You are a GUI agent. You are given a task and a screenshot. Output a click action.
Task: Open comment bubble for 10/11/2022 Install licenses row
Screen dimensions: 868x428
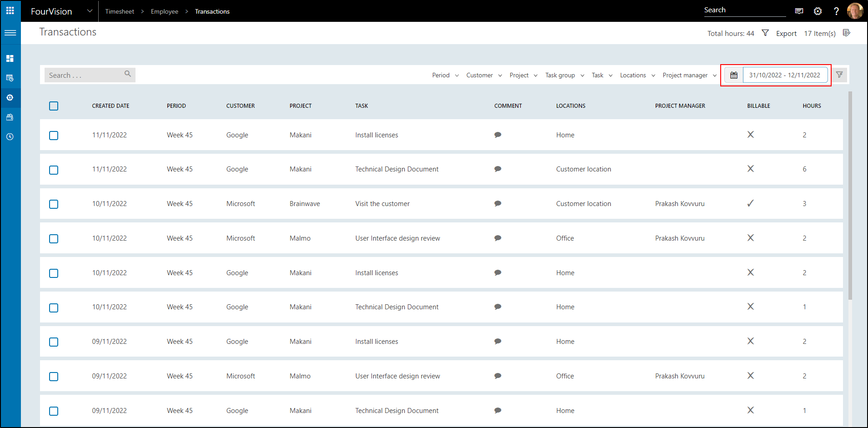tap(498, 272)
